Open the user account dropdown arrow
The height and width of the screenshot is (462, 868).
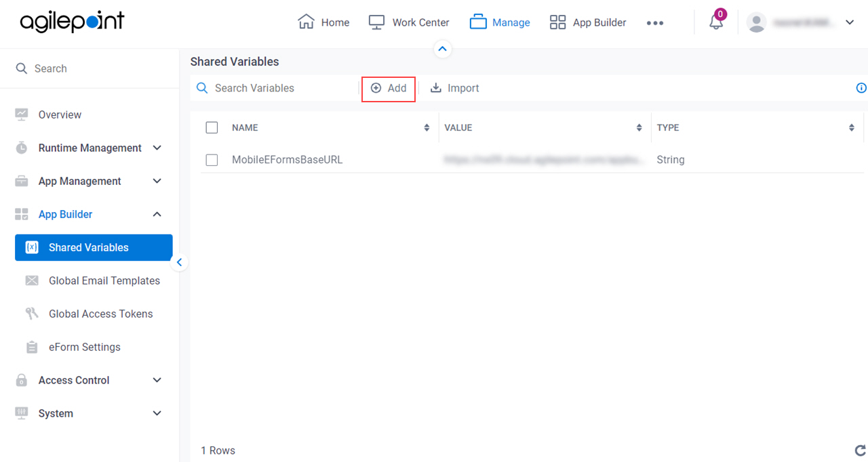pos(850,22)
